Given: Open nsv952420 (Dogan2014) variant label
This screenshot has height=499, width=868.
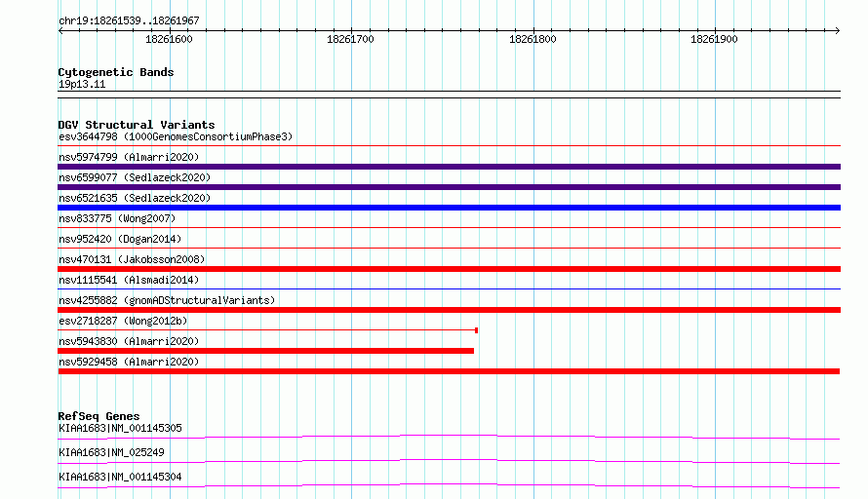Looking at the screenshot, I should pyautogui.click(x=120, y=239).
